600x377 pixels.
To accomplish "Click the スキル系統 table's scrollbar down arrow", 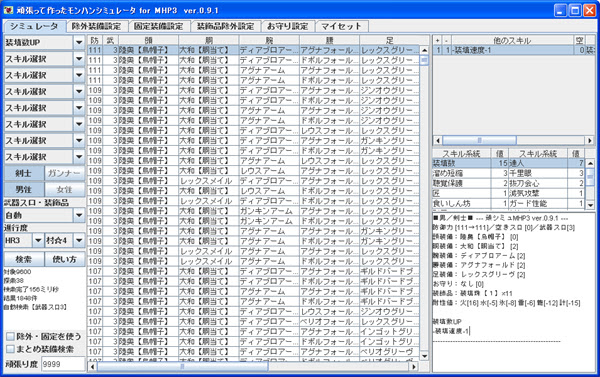I will pyautogui.click(x=590, y=205).
